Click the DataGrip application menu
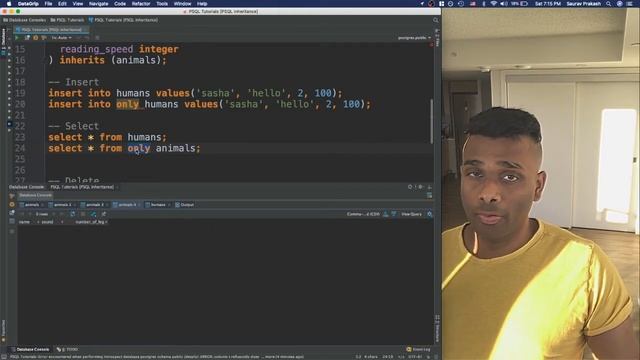 pyautogui.click(x=28, y=4)
